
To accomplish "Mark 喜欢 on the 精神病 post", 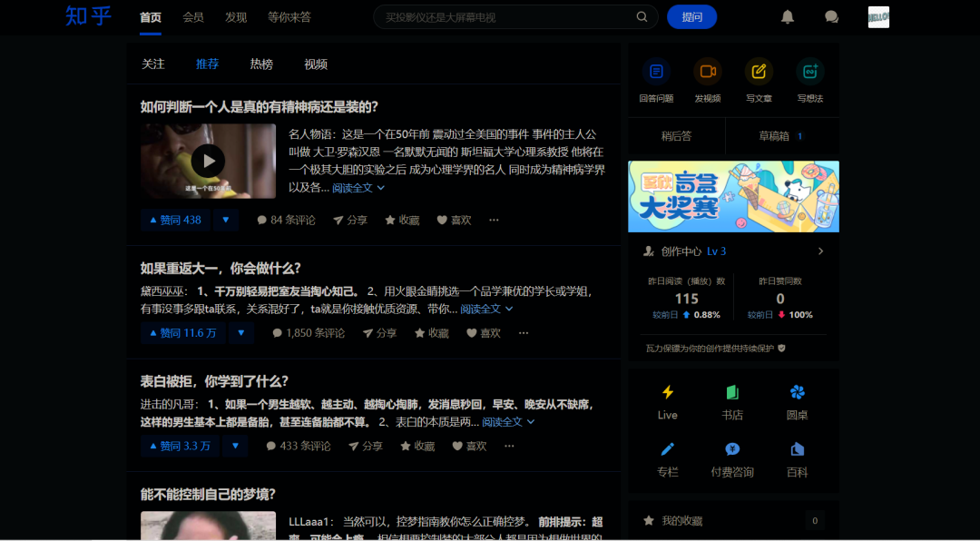I will [x=454, y=221].
